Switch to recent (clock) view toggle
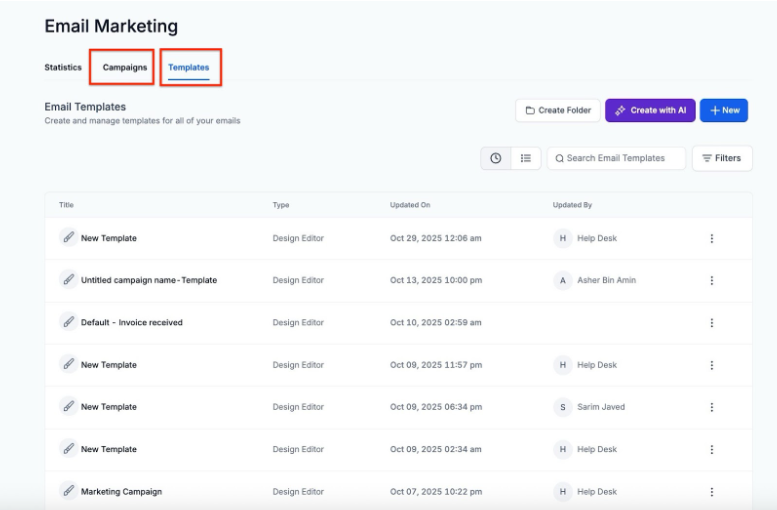Viewport: 777px width, 510px height. (496, 158)
